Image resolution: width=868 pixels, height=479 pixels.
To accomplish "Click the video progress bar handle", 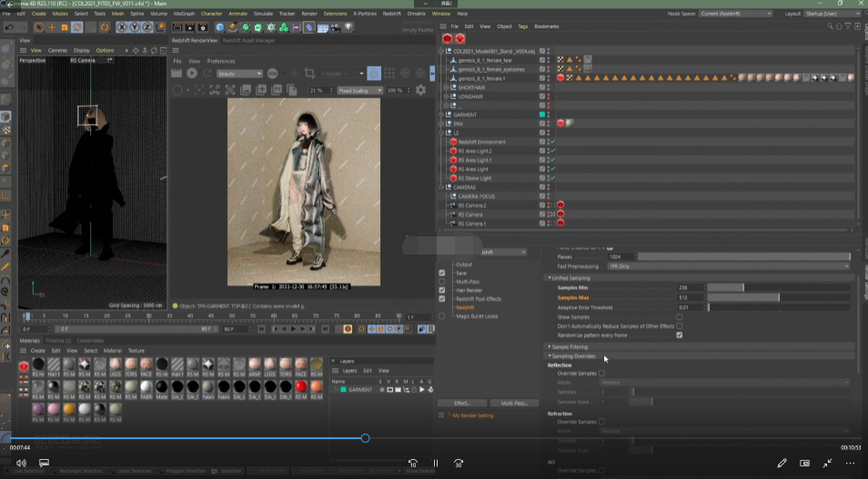I will point(366,438).
